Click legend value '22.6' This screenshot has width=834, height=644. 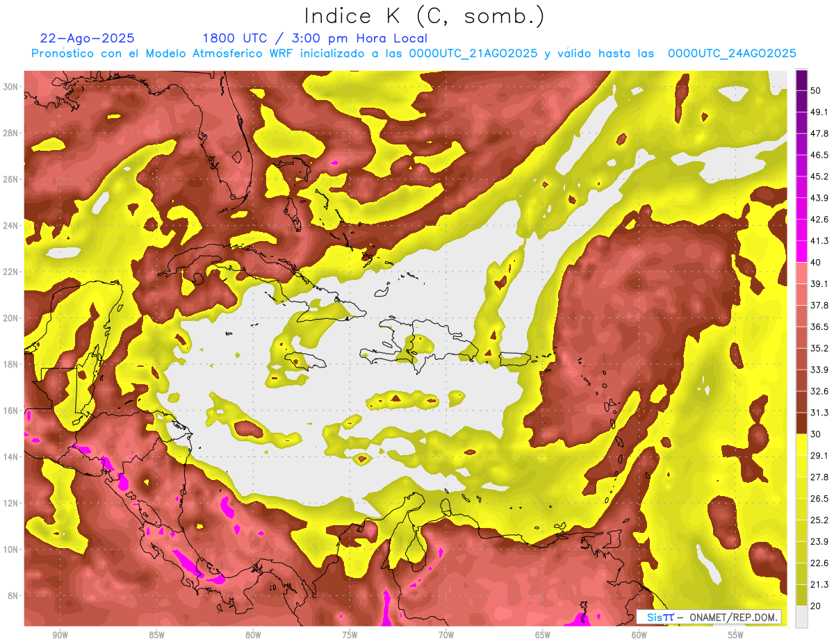[819, 563]
